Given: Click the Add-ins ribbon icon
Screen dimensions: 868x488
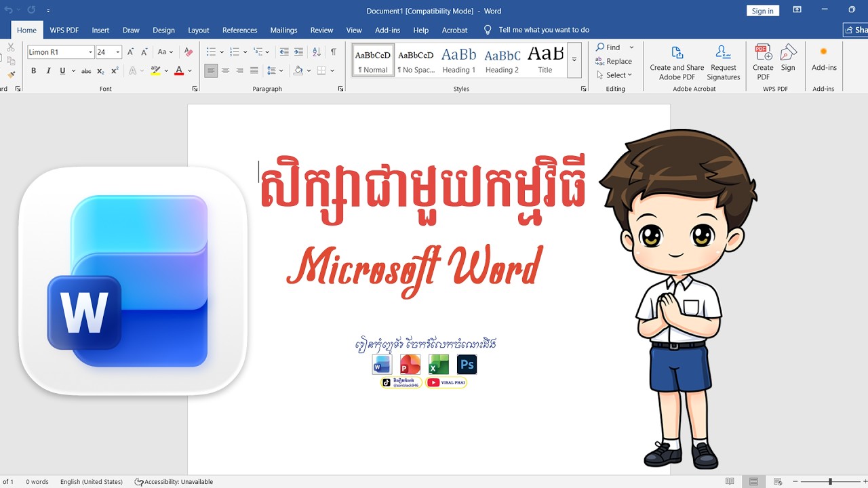Looking at the screenshot, I should 824,58.
